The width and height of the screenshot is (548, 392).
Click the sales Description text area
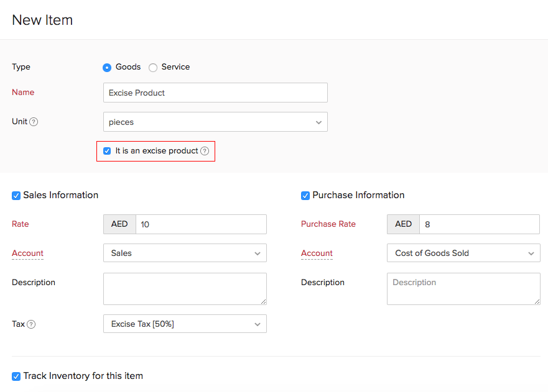pyautogui.click(x=185, y=289)
